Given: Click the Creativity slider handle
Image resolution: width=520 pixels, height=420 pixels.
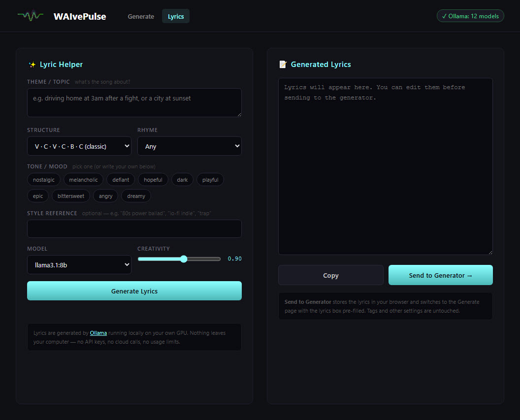Looking at the screenshot, I should pyautogui.click(x=184, y=259).
